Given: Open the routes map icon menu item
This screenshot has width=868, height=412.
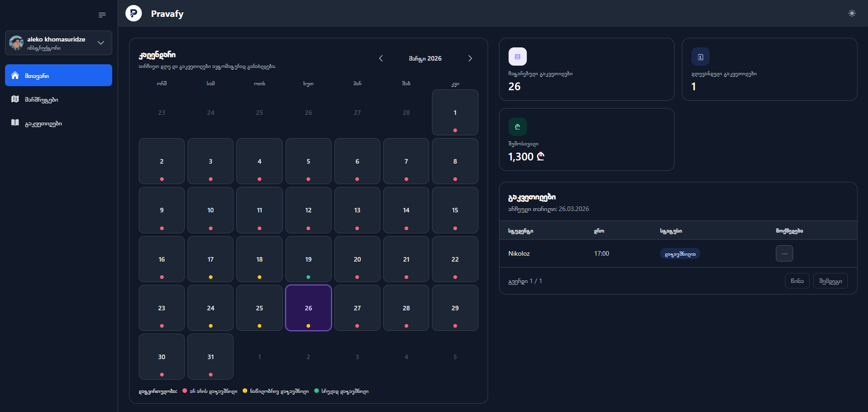Looking at the screenshot, I should [15, 99].
